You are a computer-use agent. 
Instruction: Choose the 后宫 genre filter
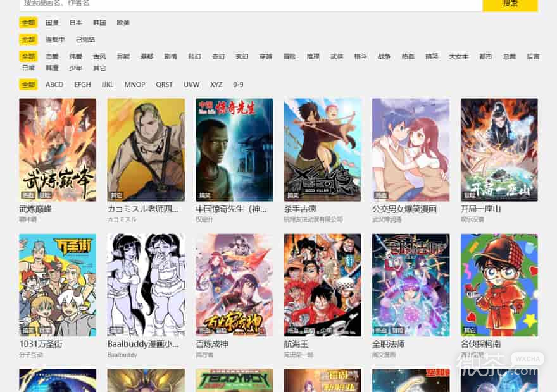pyautogui.click(x=533, y=56)
